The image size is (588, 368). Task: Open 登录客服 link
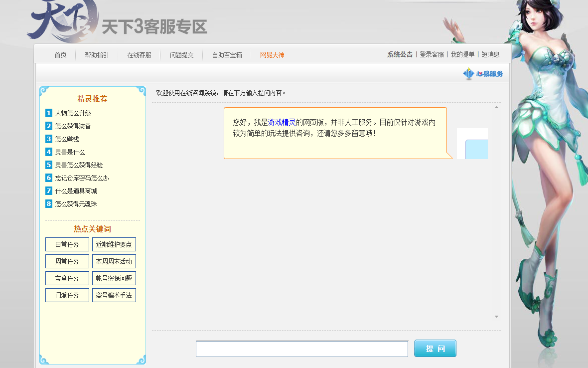[432, 55]
